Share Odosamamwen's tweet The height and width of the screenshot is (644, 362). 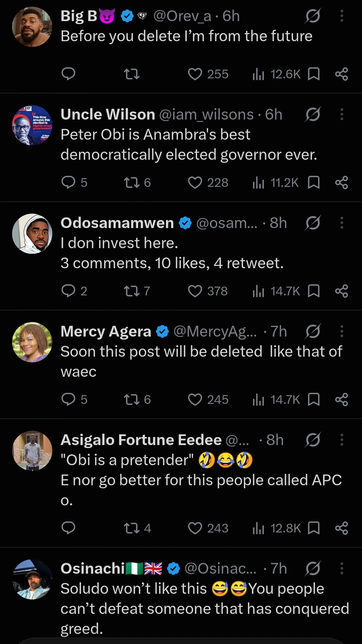[341, 291]
